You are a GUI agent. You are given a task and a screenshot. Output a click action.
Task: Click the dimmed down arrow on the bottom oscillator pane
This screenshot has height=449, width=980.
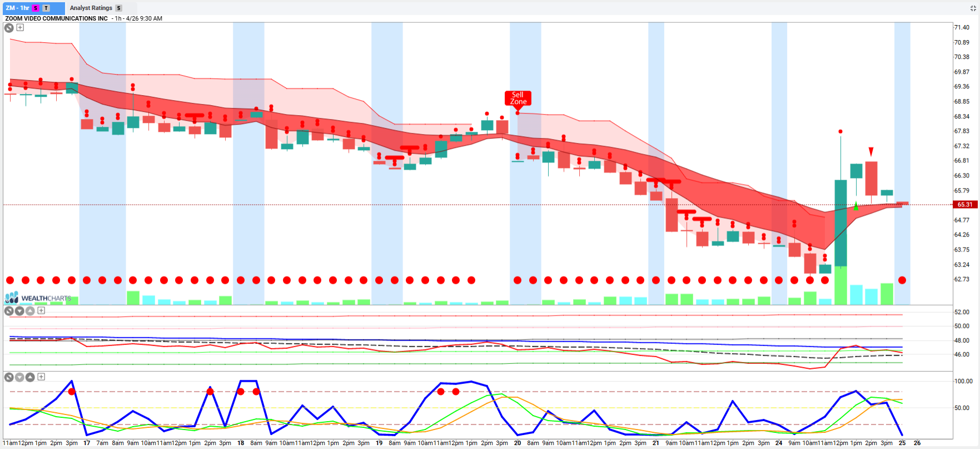19,377
